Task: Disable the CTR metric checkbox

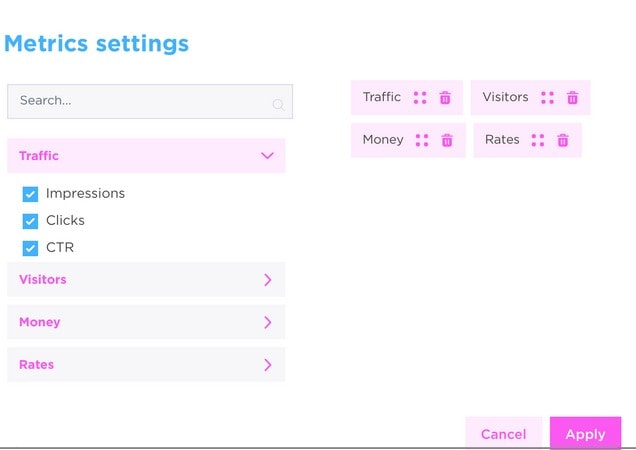Action: coord(30,248)
